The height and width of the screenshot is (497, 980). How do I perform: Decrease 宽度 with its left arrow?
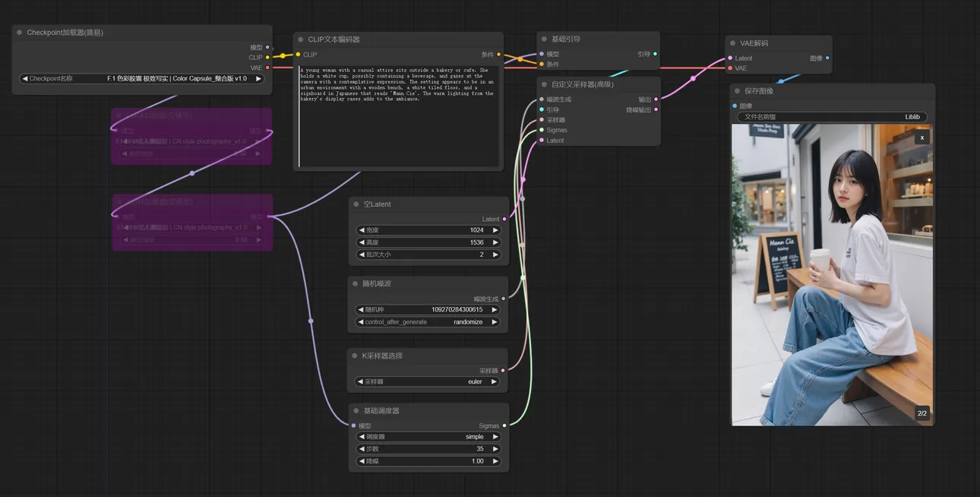362,230
